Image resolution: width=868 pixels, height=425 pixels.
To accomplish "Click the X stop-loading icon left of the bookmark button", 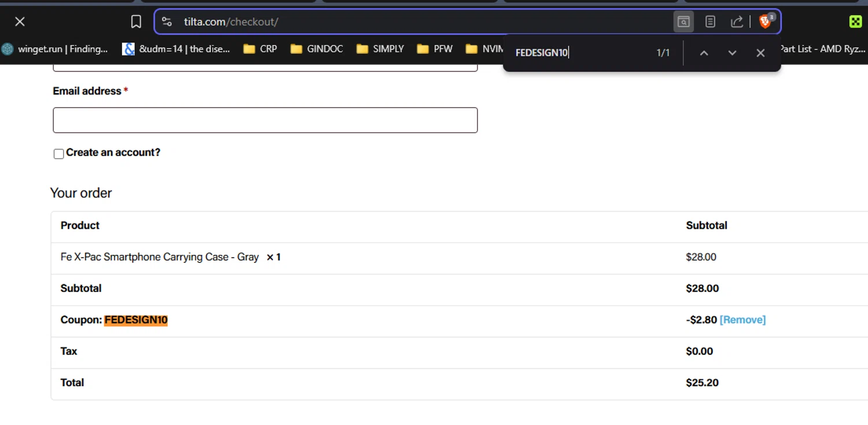I will point(20,21).
